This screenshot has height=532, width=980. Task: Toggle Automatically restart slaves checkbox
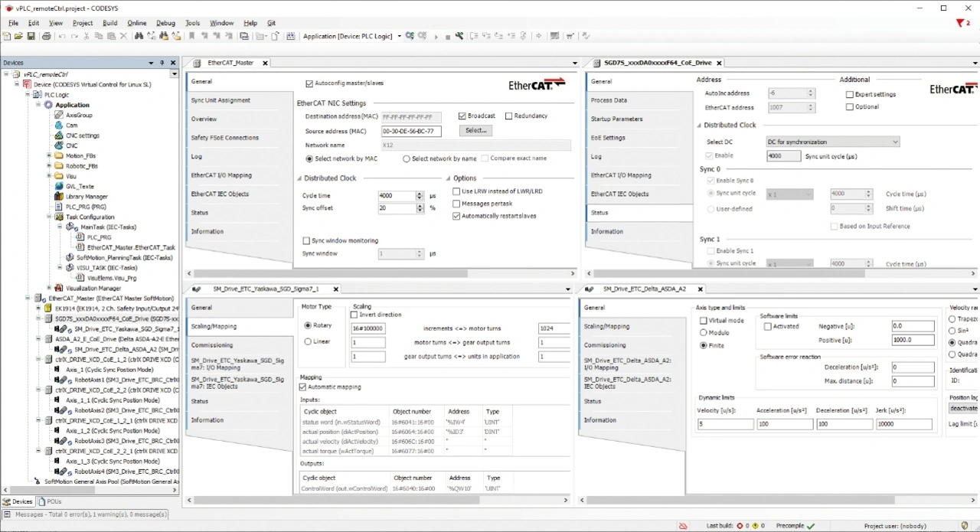pos(456,217)
